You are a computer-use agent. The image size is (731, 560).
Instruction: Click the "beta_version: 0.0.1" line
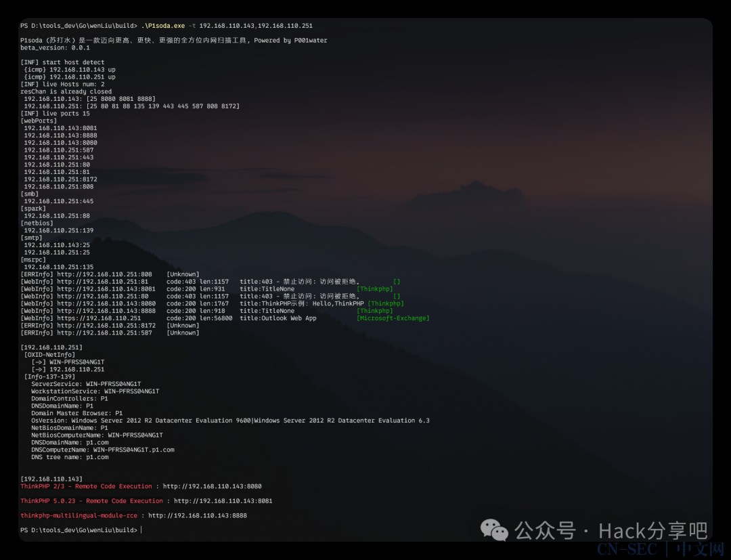pos(55,47)
